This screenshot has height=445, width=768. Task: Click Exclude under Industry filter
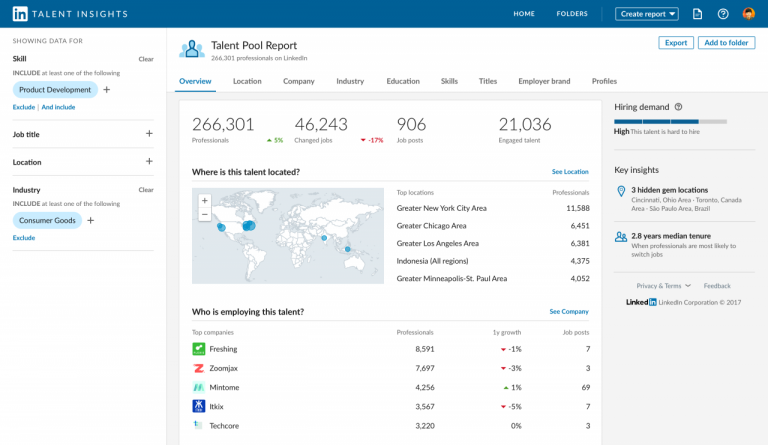coord(24,238)
